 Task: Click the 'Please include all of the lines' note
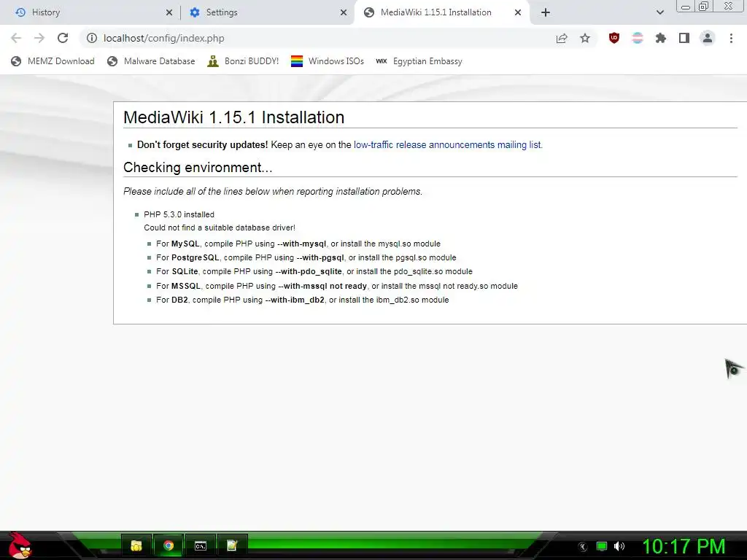coord(273,192)
